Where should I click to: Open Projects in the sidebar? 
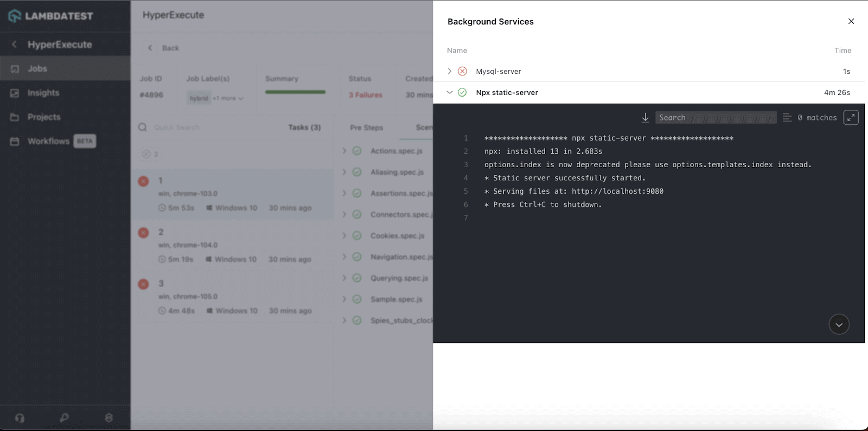(44, 117)
